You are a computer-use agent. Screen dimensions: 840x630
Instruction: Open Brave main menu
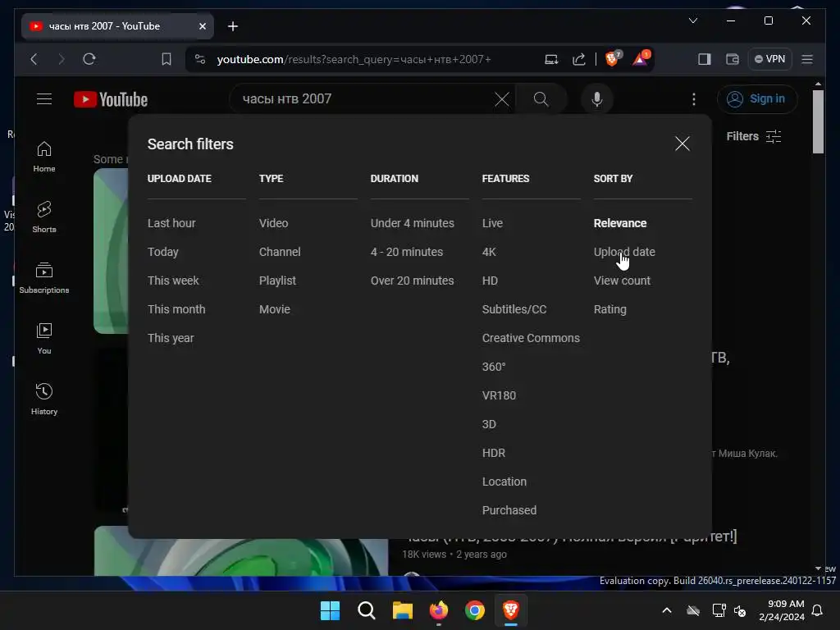[807, 59]
